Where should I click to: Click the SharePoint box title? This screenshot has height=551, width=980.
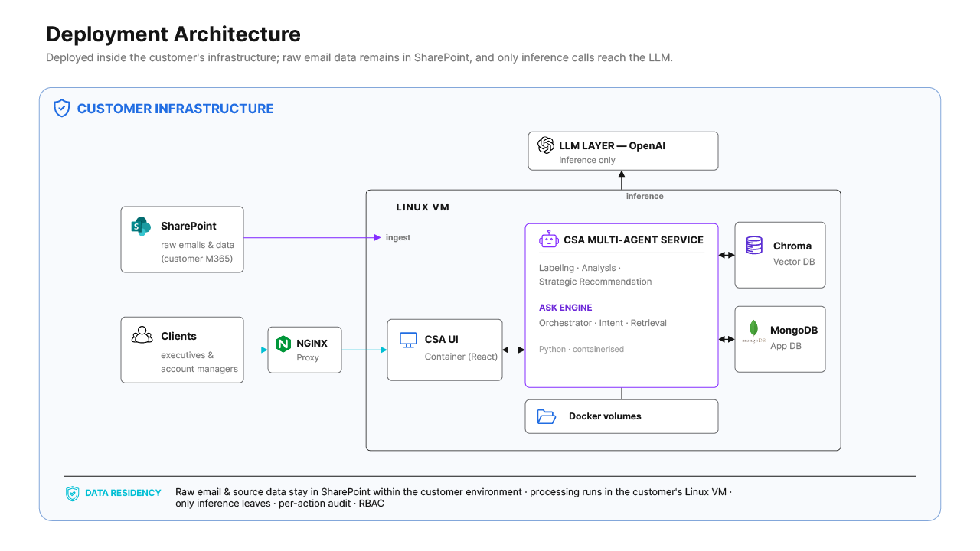(188, 227)
